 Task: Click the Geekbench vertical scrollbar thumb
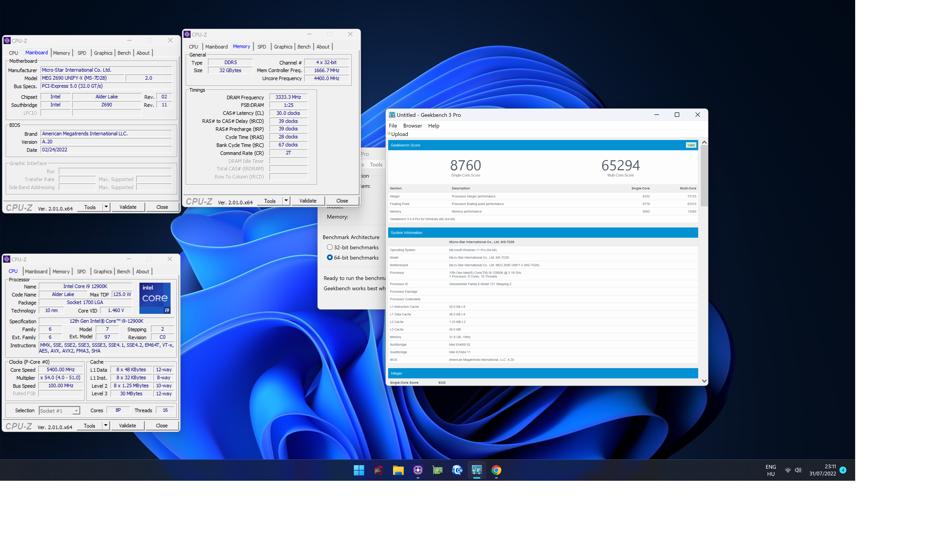click(x=704, y=176)
